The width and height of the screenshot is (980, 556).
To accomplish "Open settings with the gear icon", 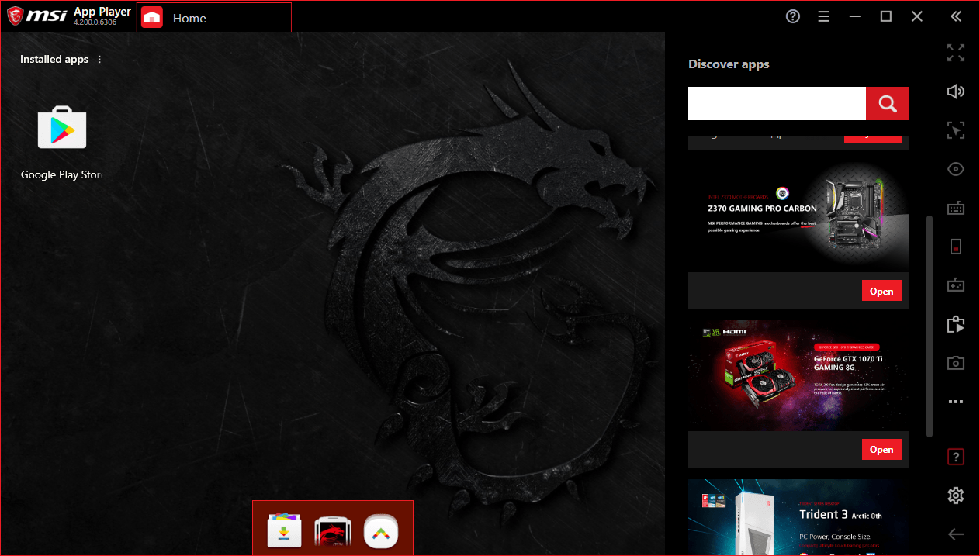I will pos(956,495).
